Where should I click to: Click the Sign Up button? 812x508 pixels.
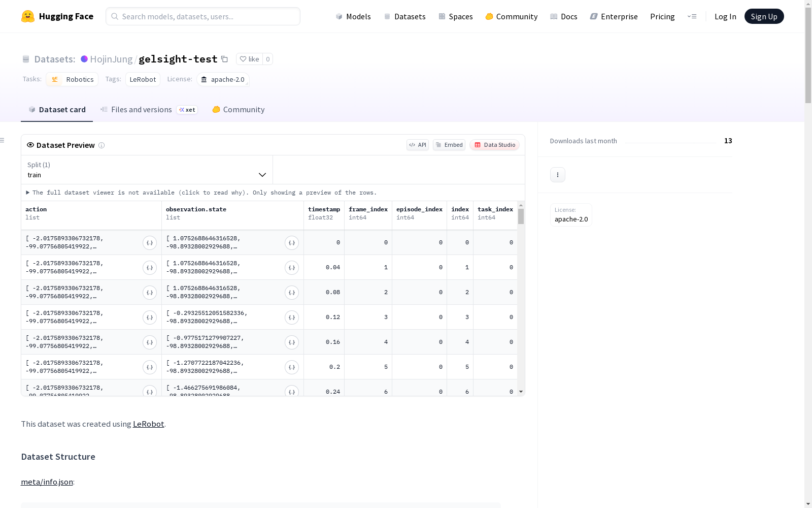point(764,16)
